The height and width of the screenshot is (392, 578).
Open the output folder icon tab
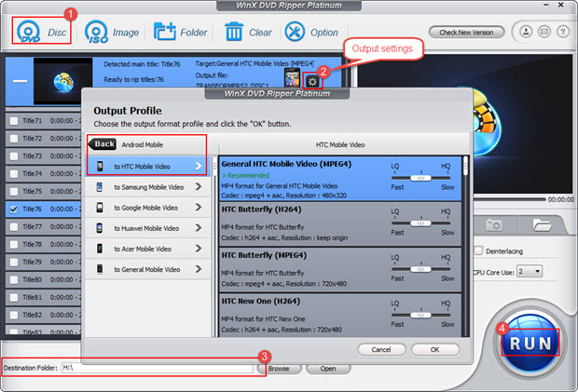(x=542, y=224)
